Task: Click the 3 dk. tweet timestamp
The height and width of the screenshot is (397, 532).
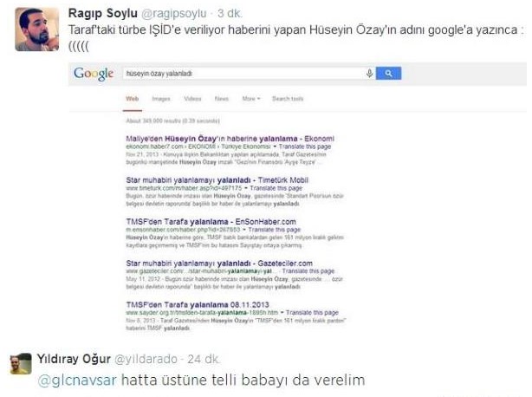Action: coord(230,14)
